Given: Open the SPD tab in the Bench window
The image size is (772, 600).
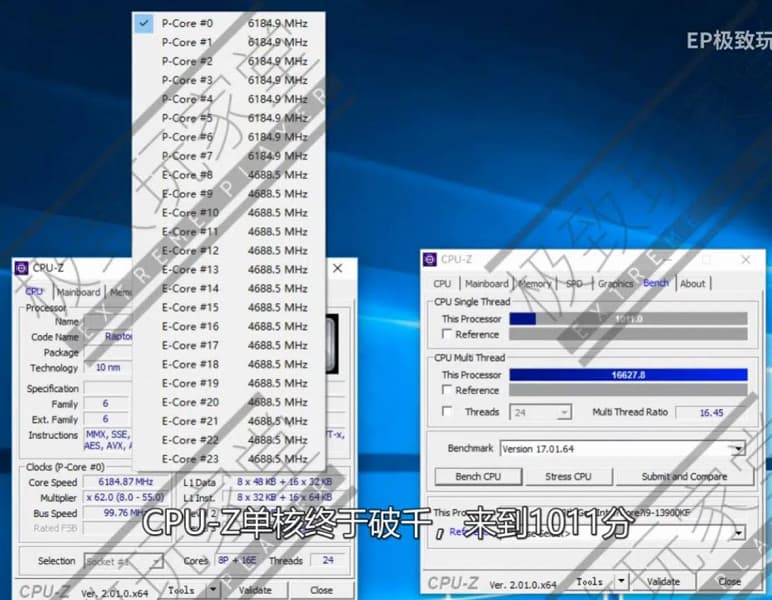Looking at the screenshot, I should [x=574, y=284].
